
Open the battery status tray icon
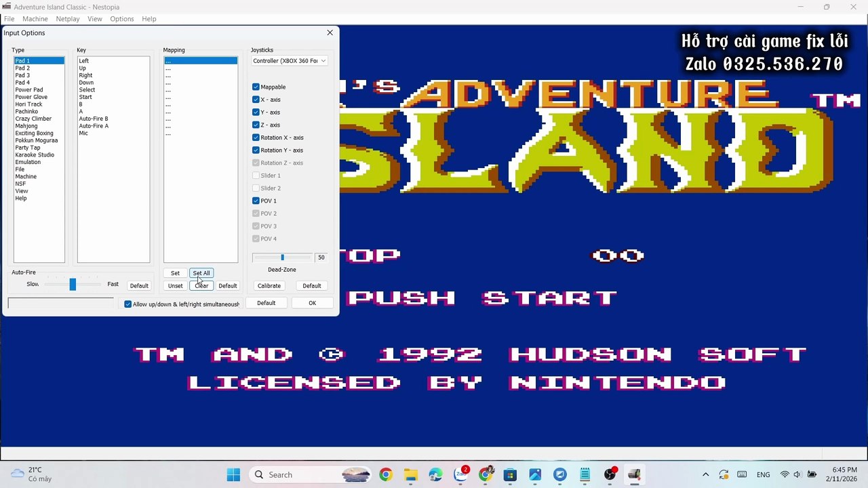812,474
